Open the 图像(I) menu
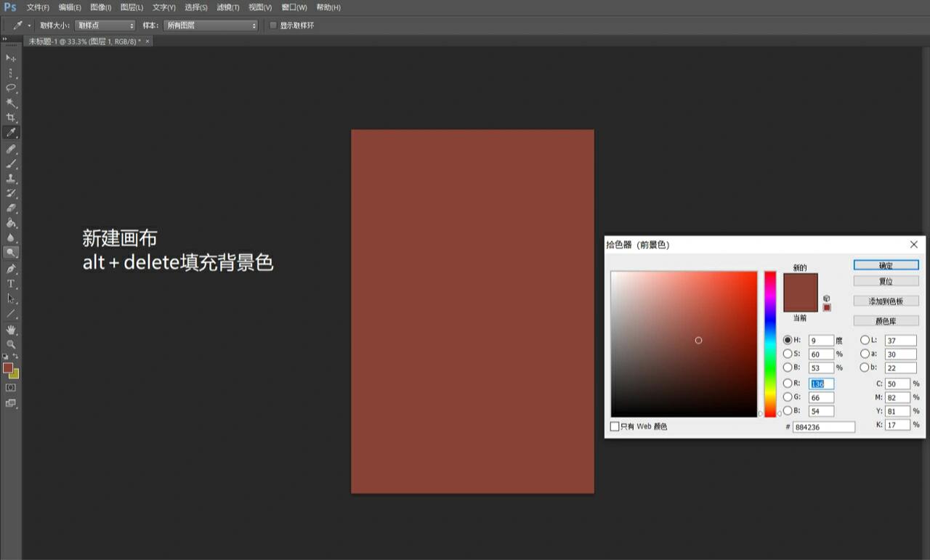930x560 pixels. click(x=100, y=7)
